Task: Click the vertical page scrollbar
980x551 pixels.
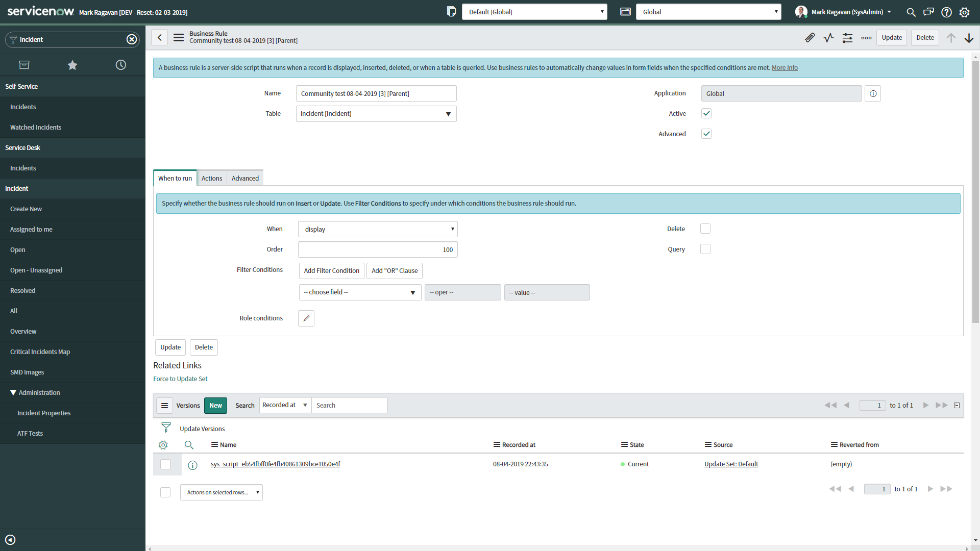Action: [x=975, y=192]
